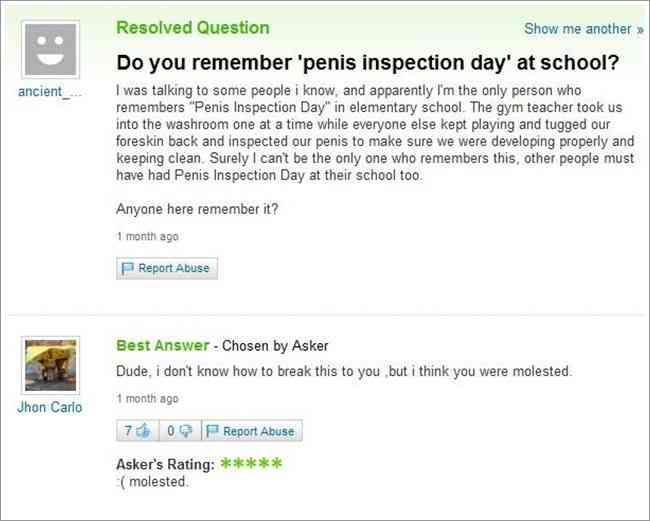Click the asker's gray smiley avatar

(50, 48)
